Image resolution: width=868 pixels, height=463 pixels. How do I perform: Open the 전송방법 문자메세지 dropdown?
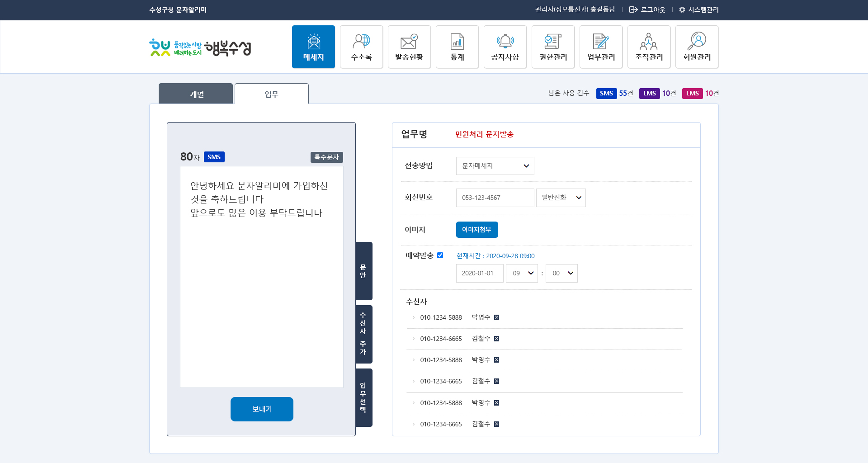[x=495, y=166]
